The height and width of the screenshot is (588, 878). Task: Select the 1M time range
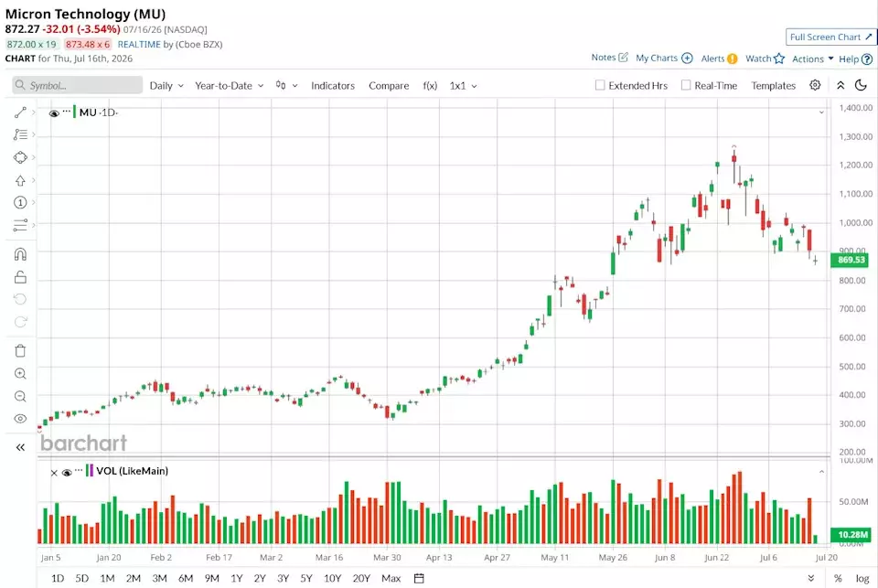(107, 578)
